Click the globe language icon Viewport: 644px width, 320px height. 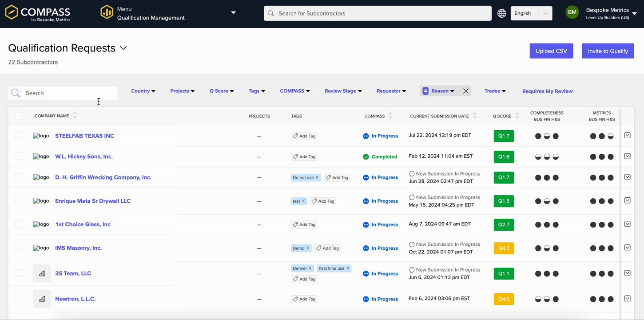[501, 13]
